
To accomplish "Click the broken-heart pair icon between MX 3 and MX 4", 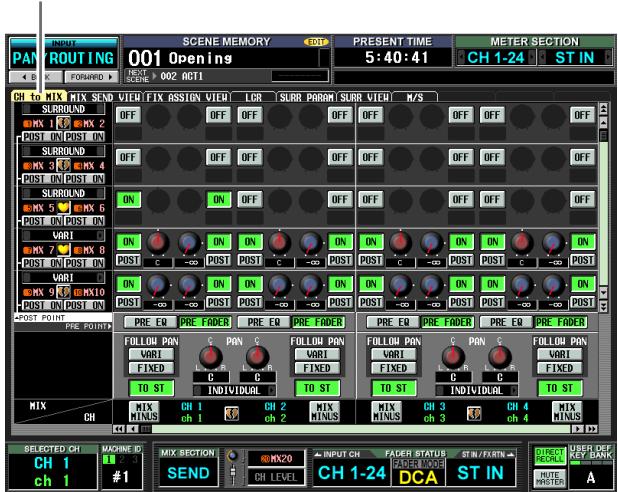I will (63, 166).
